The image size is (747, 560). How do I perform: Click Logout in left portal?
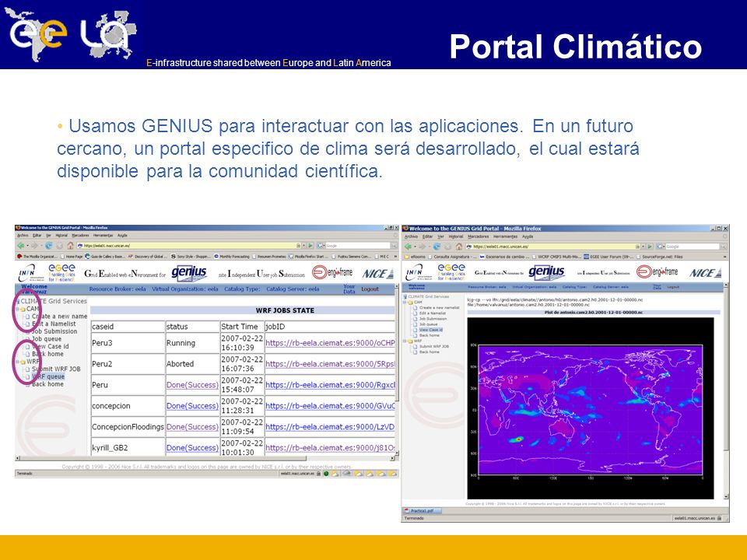tap(370, 289)
